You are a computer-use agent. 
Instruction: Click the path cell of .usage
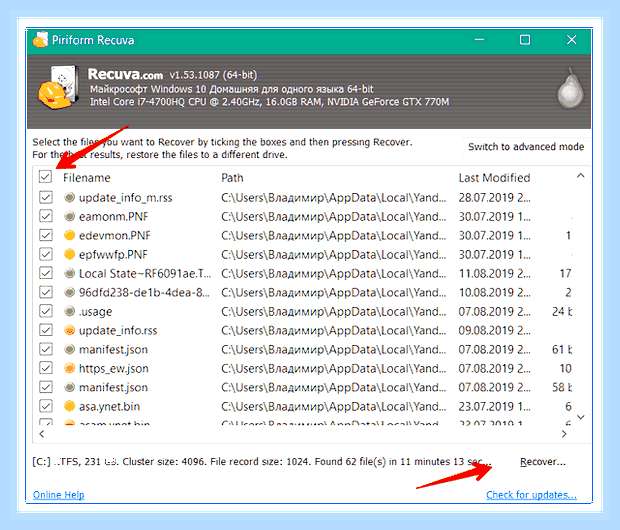334,311
